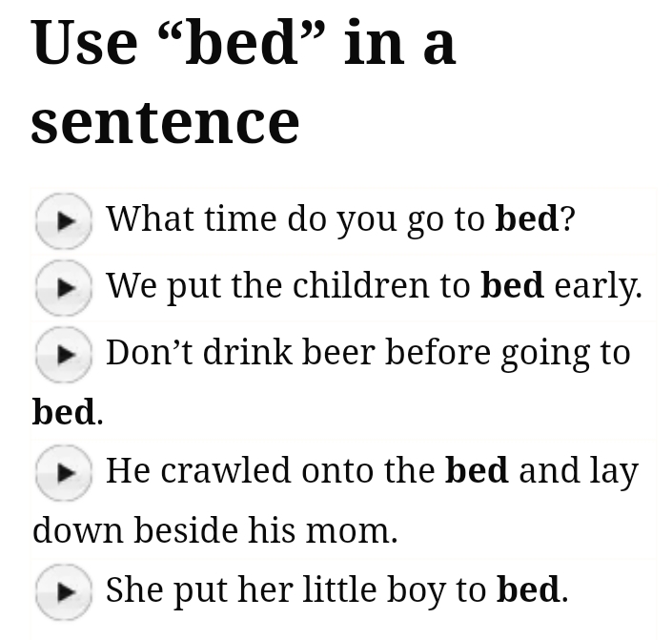Click bold "bed" ending the beer sentence
Image resolution: width=672 pixels, height=640 pixels.
point(63,413)
